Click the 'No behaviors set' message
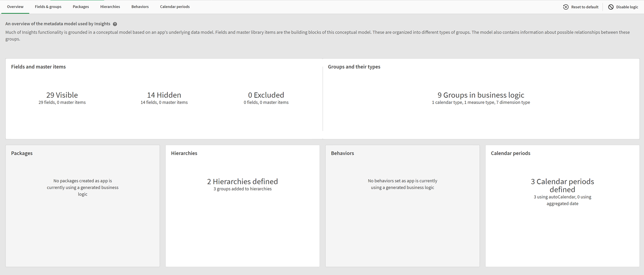Screen dimensions: 644x275 point(402,184)
